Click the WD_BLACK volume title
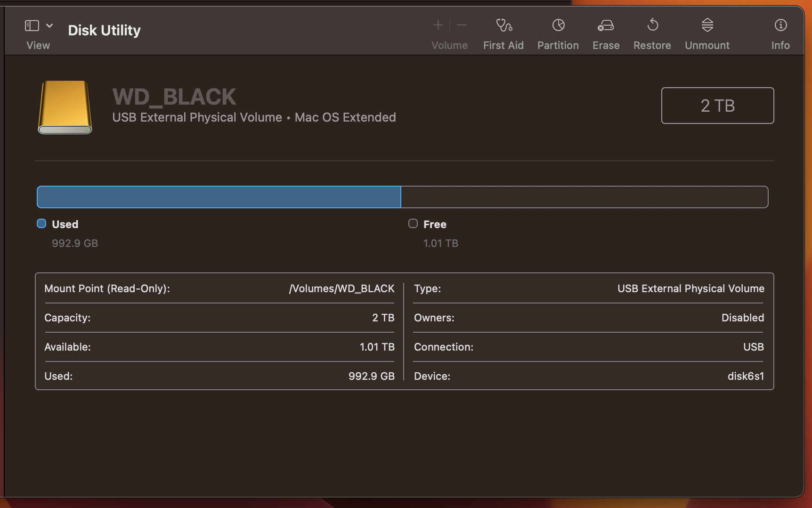The height and width of the screenshot is (508, 812). (174, 97)
